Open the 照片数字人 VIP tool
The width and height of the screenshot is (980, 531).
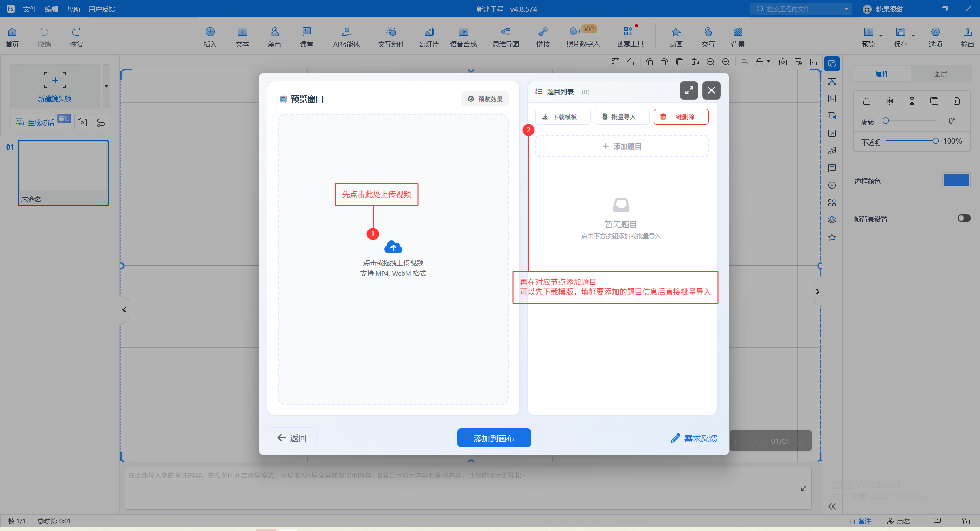click(582, 37)
